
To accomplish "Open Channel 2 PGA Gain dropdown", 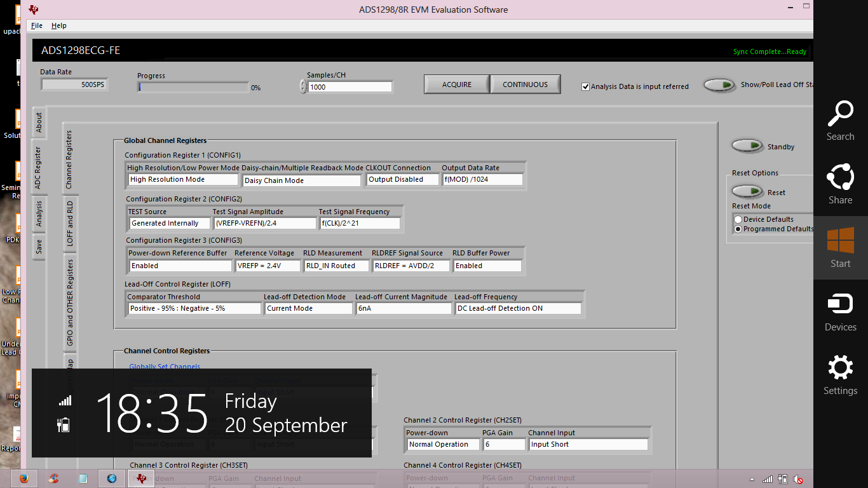I will pyautogui.click(x=505, y=444).
